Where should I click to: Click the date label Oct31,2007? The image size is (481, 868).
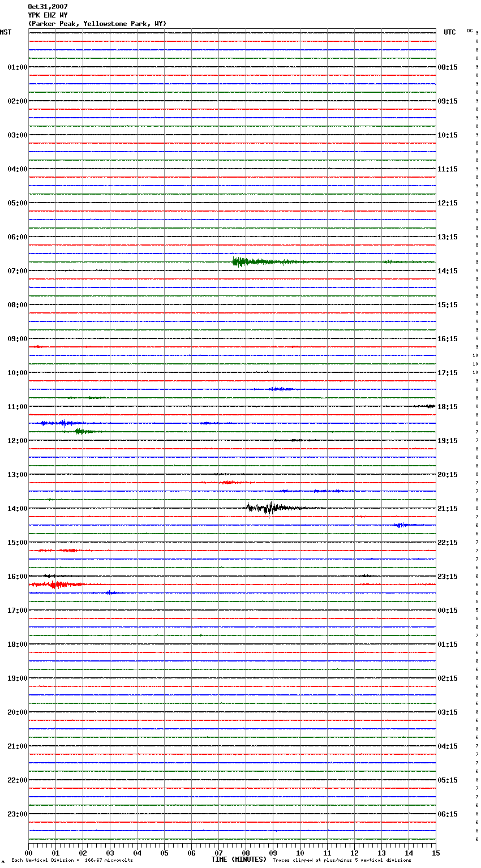(48, 7)
